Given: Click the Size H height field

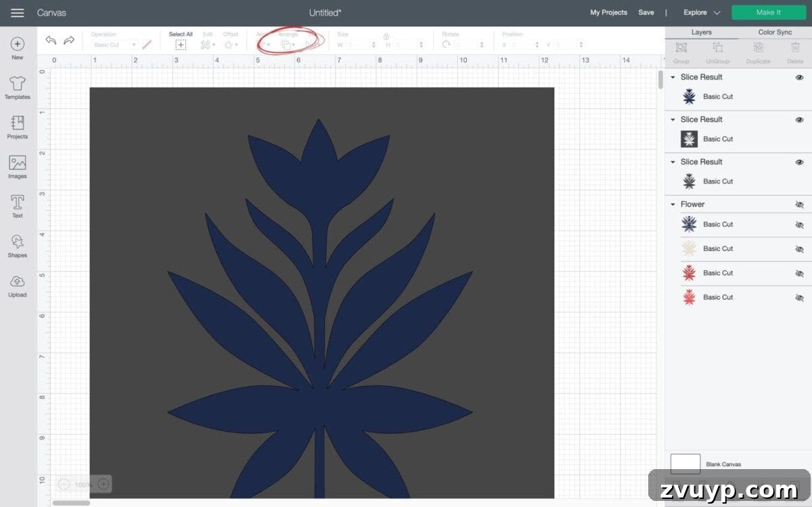Looking at the screenshot, I should coord(409,45).
